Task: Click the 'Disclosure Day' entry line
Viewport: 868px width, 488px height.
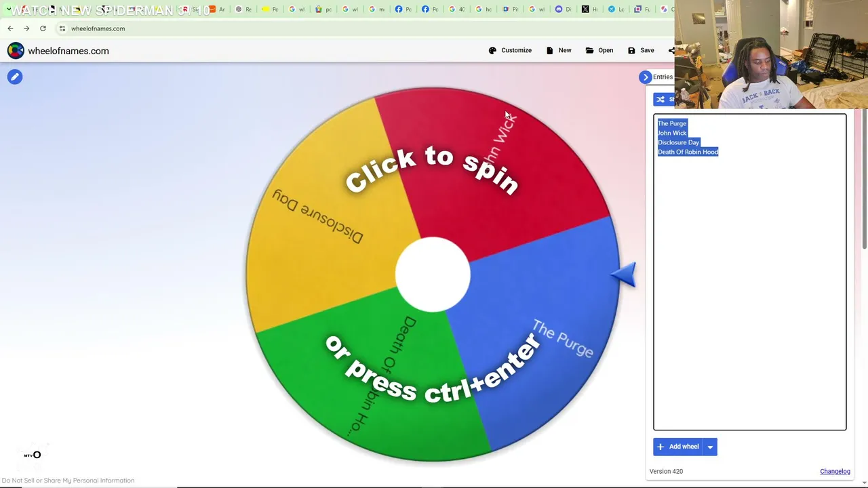Action: [678, 142]
